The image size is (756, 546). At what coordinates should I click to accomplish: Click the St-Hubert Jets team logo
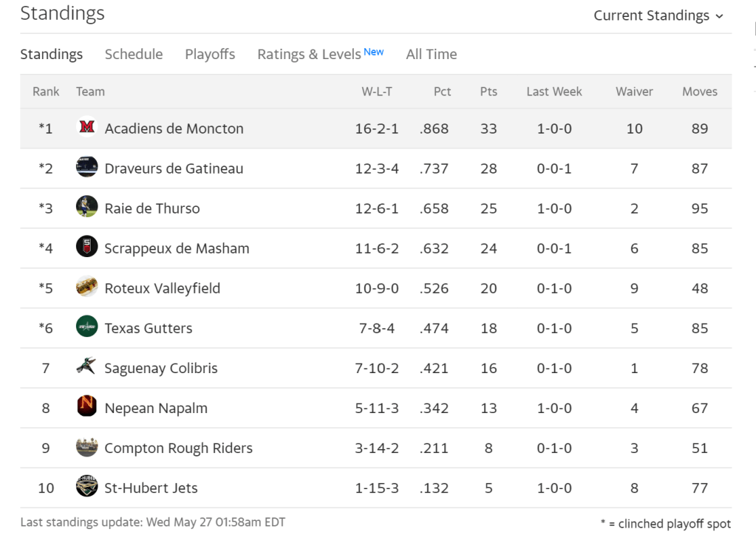pos(86,487)
